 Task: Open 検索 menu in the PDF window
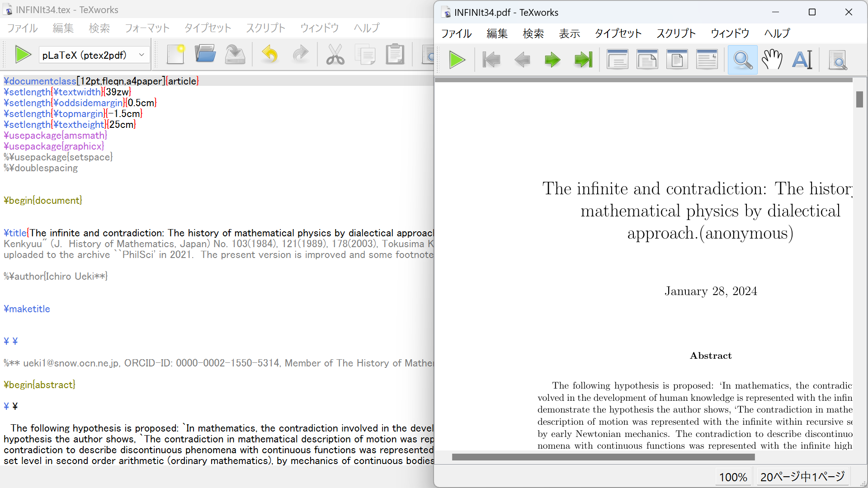point(533,33)
